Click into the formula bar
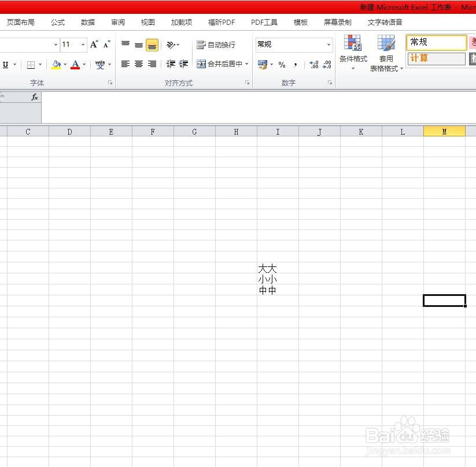 pos(259,108)
